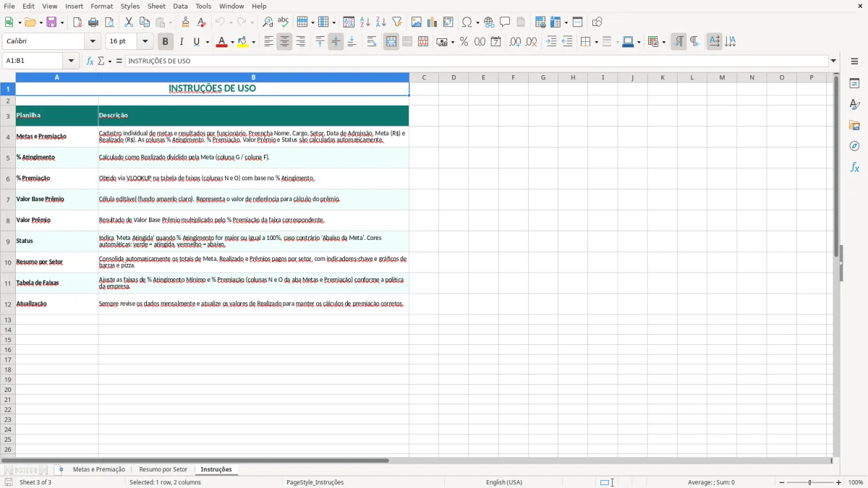This screenshot has height=488, width=868.
Task: Switch to Resumo por Setor sheet tab
Action: click(x=163, y=470)
